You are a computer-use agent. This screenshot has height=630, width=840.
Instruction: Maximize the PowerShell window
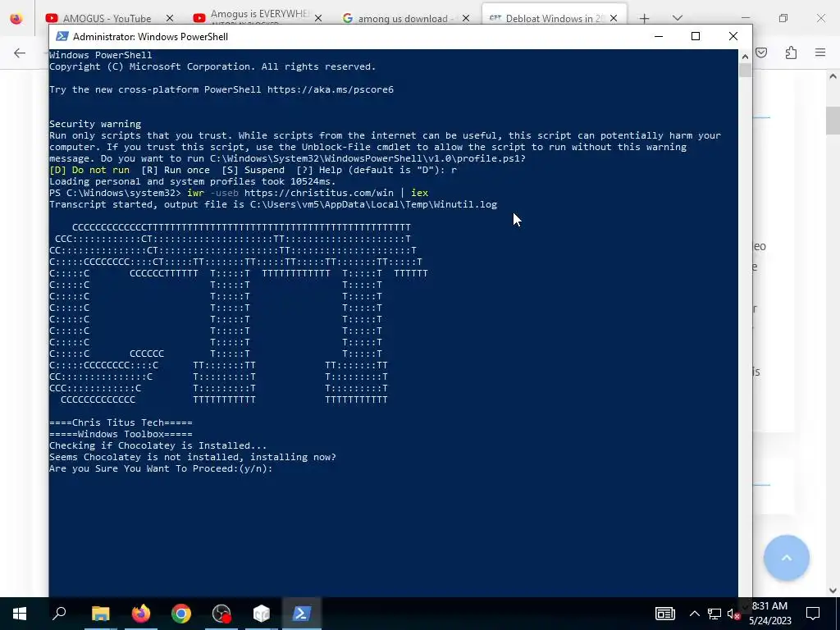pos(696,36)
